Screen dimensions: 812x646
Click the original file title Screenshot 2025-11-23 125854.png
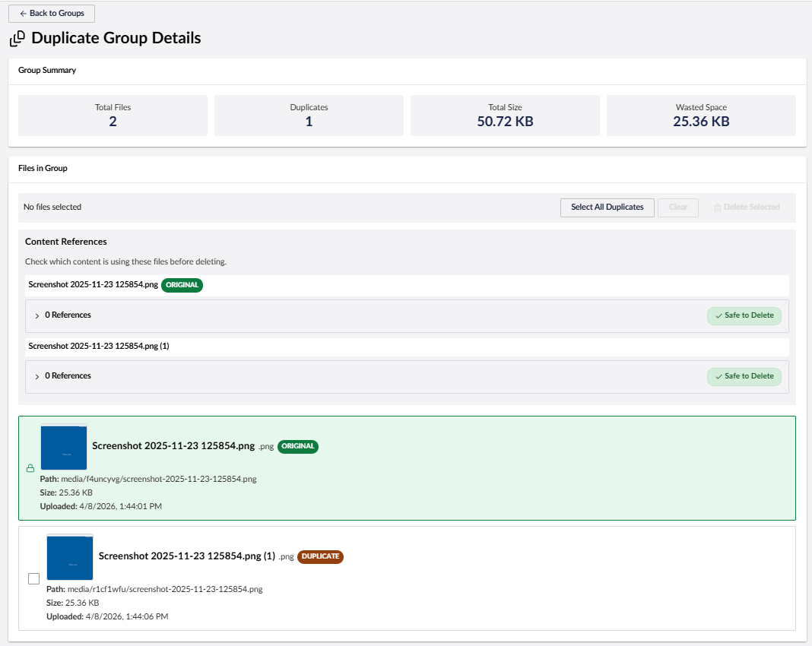[x=173, y=446]
